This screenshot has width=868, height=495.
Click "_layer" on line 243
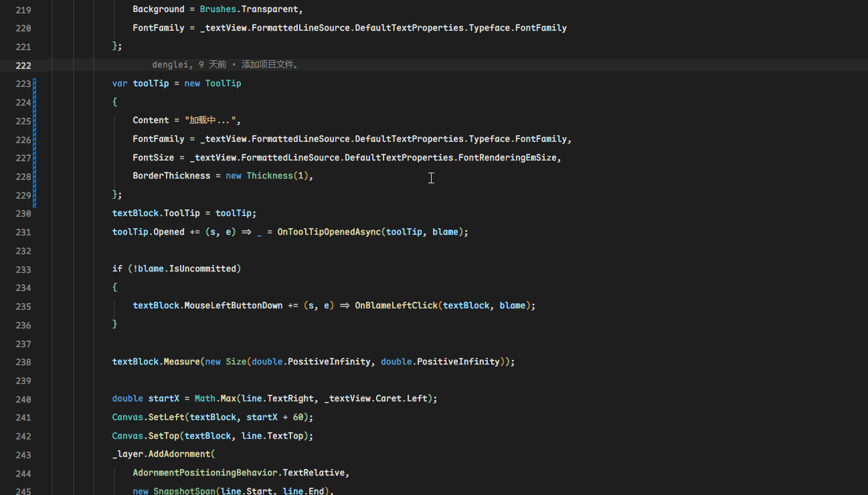tap(128, 455)
